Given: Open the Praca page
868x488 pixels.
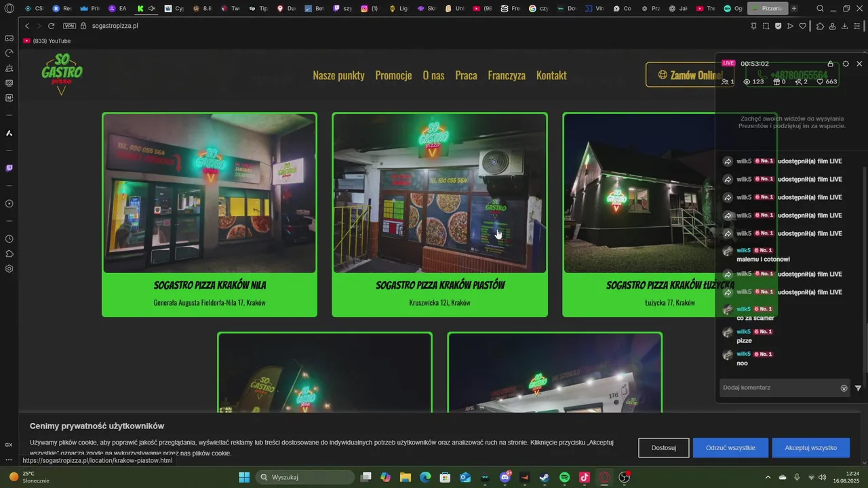Looking at the screenshot, I should (x=466, y=75).
